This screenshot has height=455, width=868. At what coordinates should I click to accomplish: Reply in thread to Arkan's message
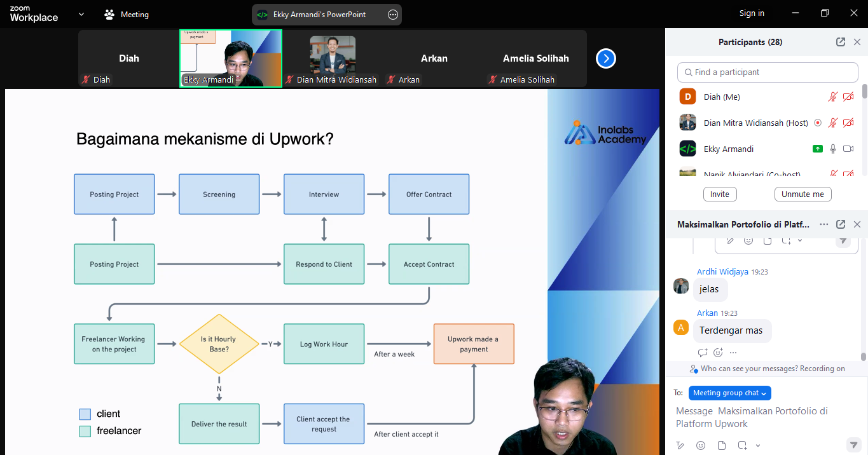pos(703,353)
